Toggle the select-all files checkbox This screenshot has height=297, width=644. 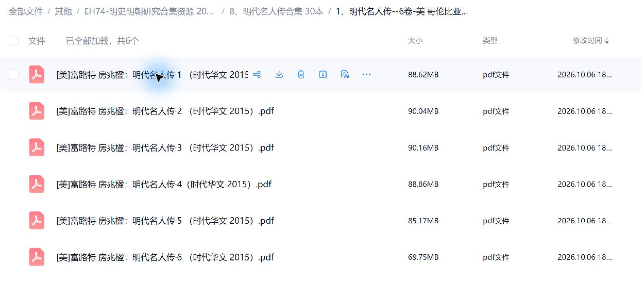point(14,40)
